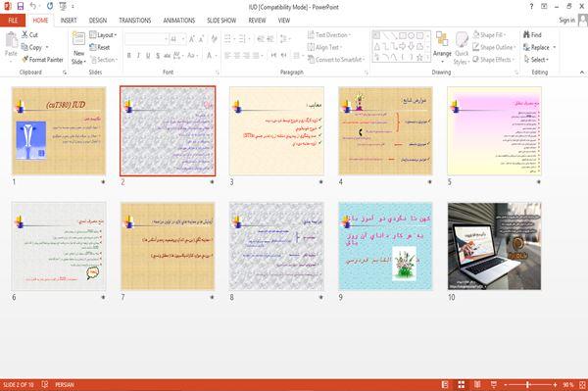Switch to the TRANSITIONS tab
Screen dimensions: 588x391
click(135, 21)
